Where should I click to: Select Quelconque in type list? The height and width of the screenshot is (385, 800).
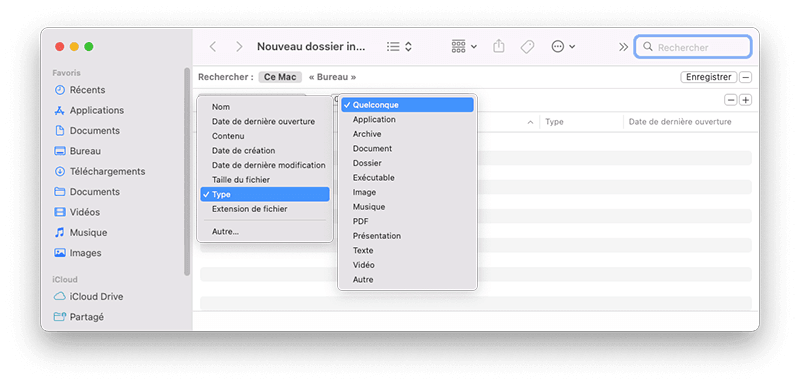coord(407,105)
